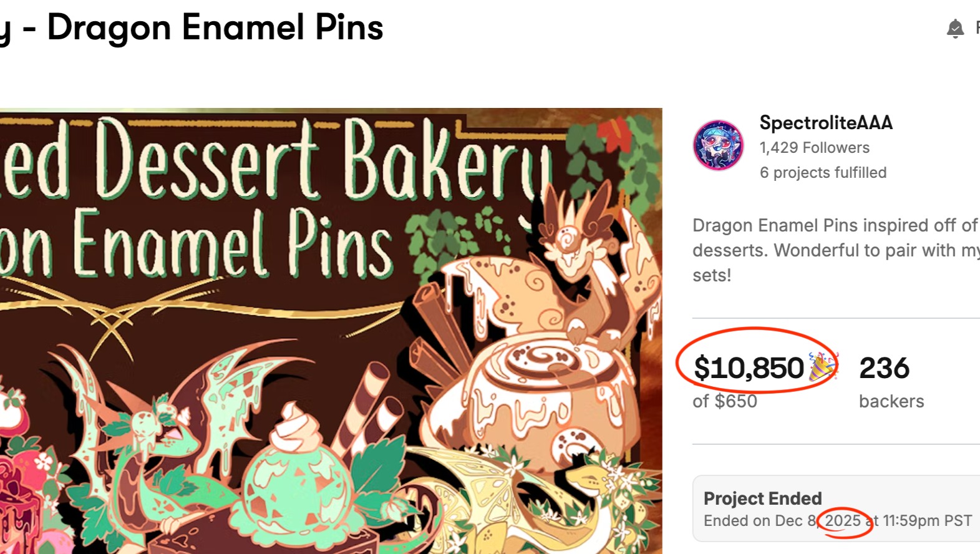
Task: Open the Dessert Bakery project cover image
Action: coord(331,331)
